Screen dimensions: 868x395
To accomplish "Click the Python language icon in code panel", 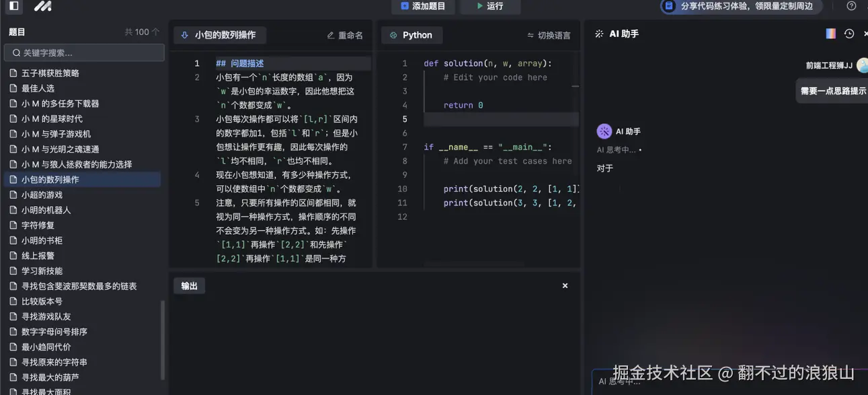I will [394, 34].
